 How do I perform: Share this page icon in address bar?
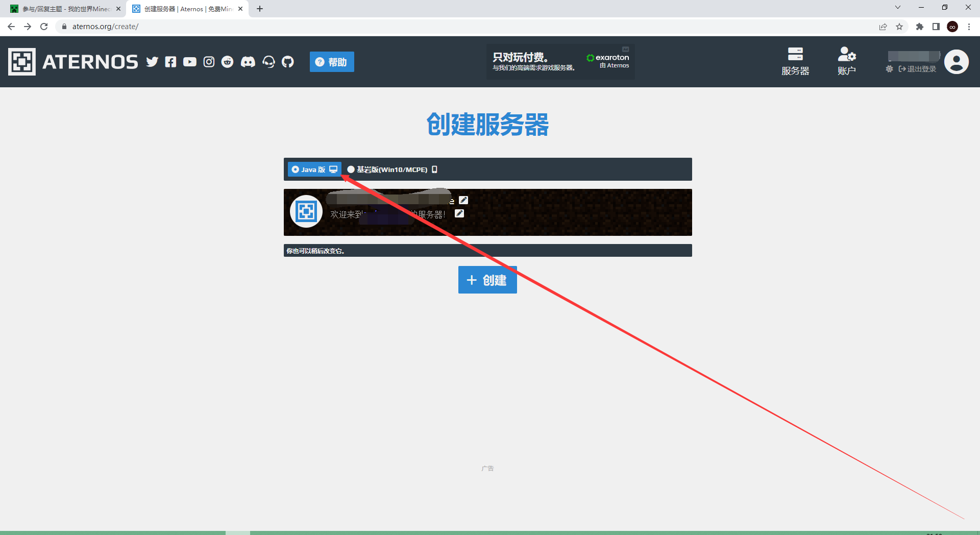point(883,27)
